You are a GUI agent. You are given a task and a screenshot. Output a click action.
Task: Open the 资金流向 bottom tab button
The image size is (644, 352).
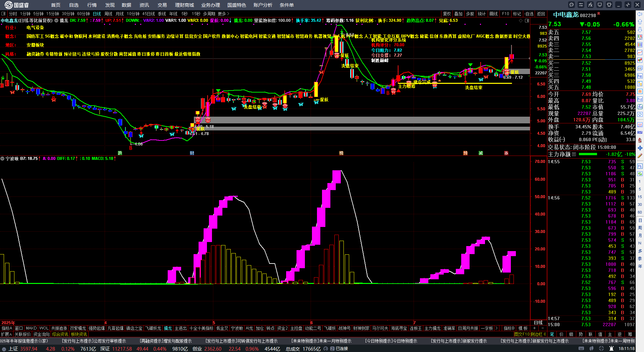pos(41,334)
